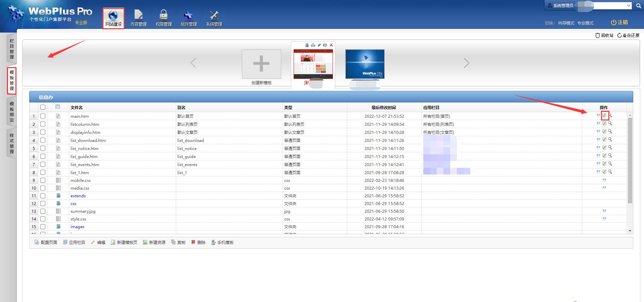This screenshot has width=644, height=302.
Task: Click right chevron to show next templates
Action: tap(466, 63)
